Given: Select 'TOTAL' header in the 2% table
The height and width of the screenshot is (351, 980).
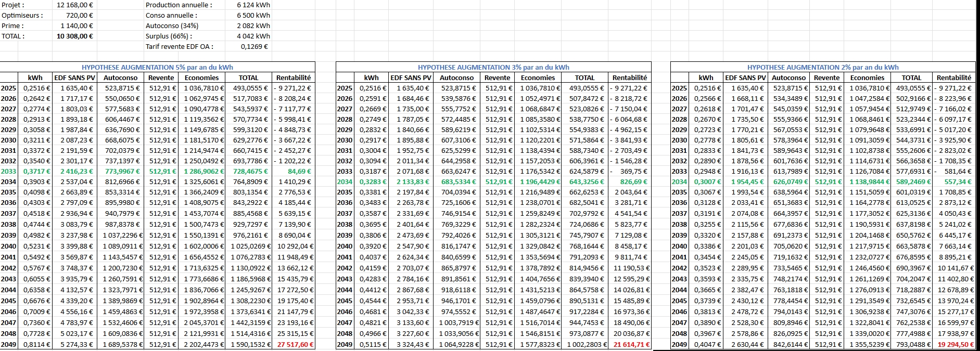Looking at the screenshot, I should (912, 77).
